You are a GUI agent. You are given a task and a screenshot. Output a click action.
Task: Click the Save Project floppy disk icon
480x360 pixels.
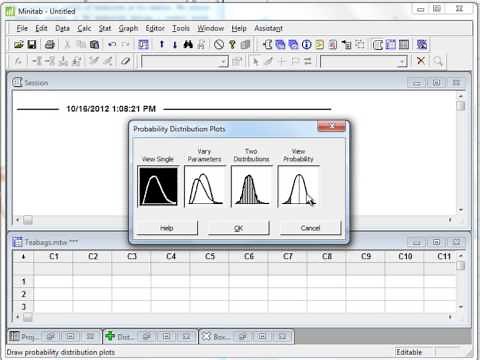tap(32, 44)
